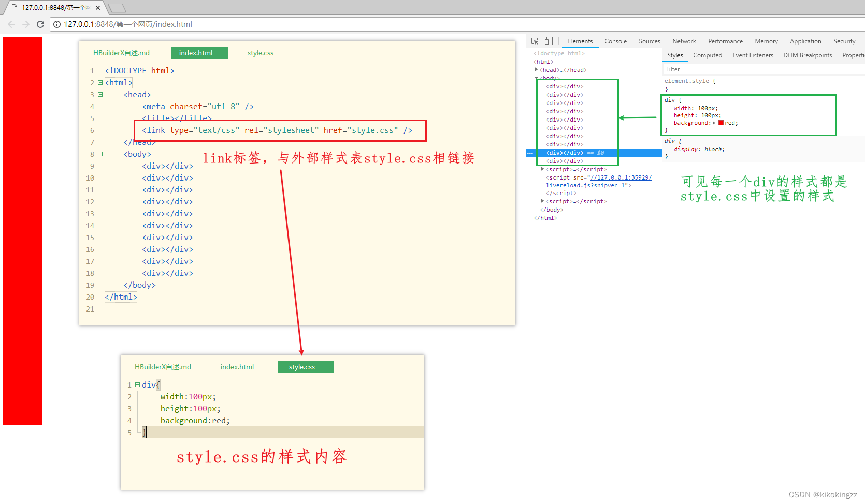This screenshot has width=865, height=504.
Task: Click HBuilderX自述.md tab in CSS editor
Action: (163, 367)
